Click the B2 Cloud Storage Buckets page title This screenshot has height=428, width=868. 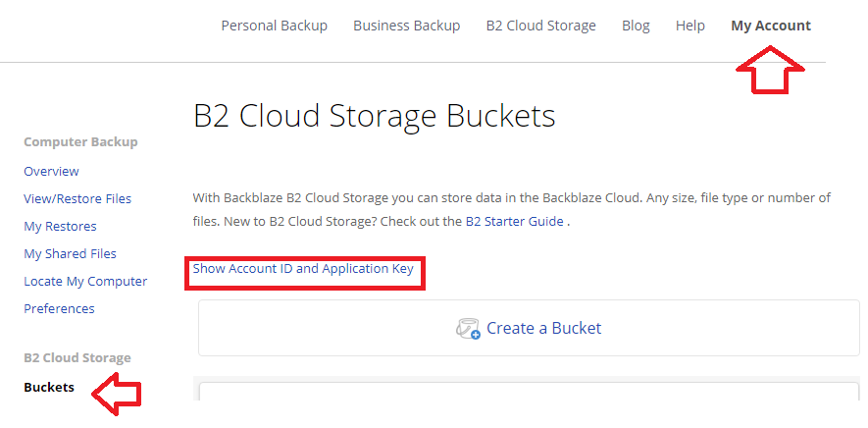pyautogui.click(x=374, y=116)
